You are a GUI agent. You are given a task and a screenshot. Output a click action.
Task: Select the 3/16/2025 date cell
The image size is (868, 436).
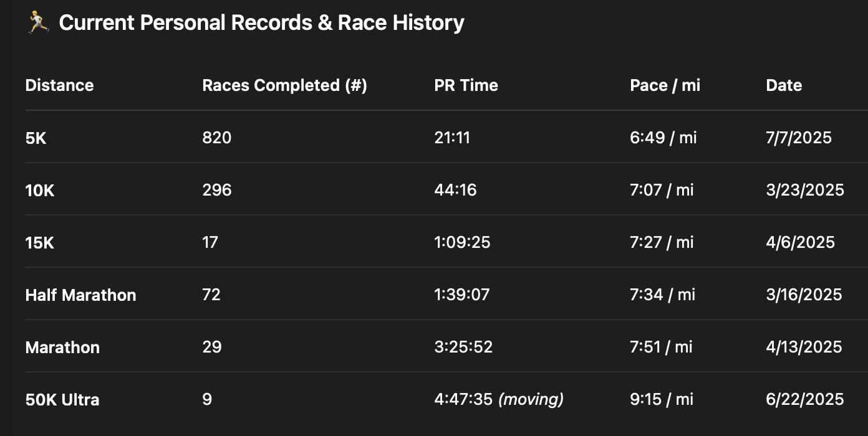[804, 295]
